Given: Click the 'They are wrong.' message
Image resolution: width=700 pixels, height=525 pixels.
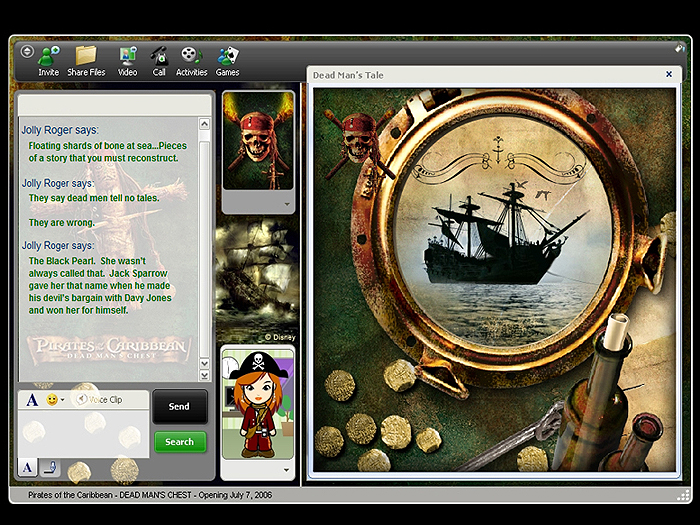Looking at the screenshot, I should (x=62, y=223).
